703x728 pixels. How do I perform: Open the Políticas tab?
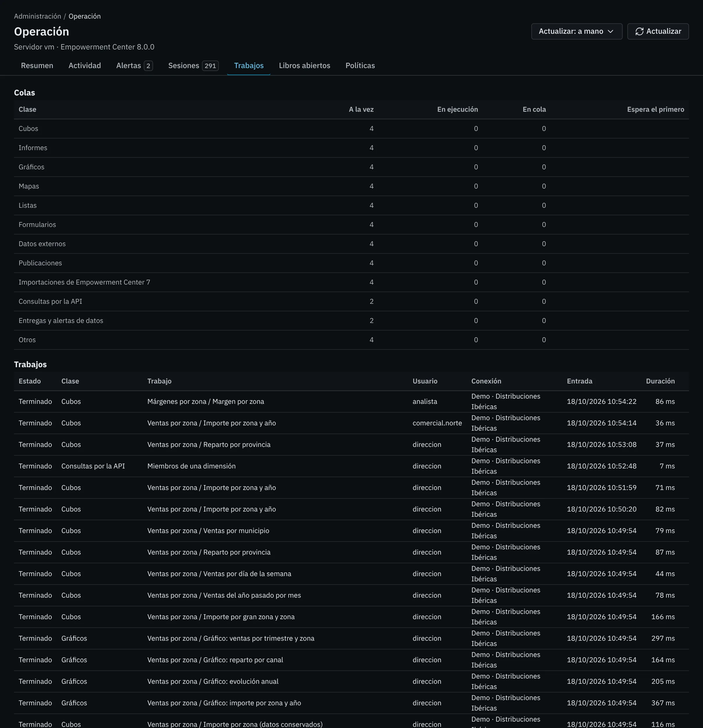pyautogui.click(x=360, y=66)
